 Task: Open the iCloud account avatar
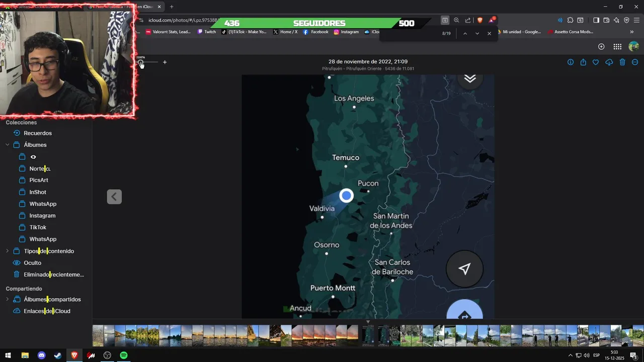click(x=634, y=46)
